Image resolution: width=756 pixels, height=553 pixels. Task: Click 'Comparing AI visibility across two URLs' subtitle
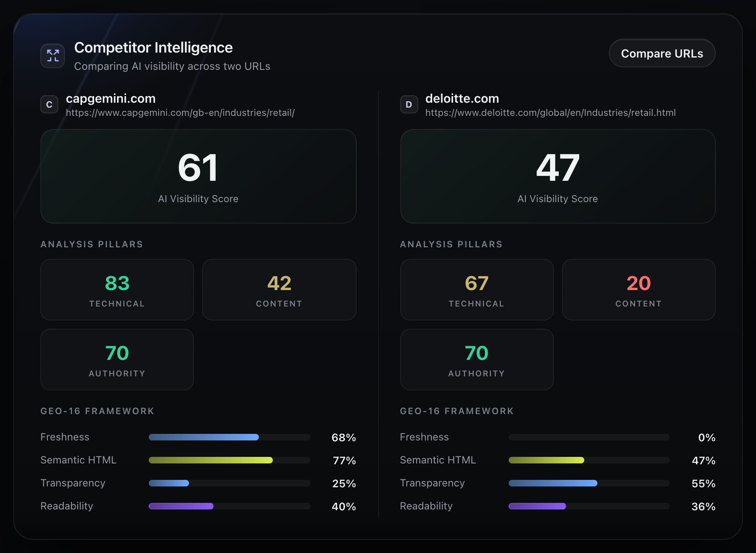coord(172,66)
